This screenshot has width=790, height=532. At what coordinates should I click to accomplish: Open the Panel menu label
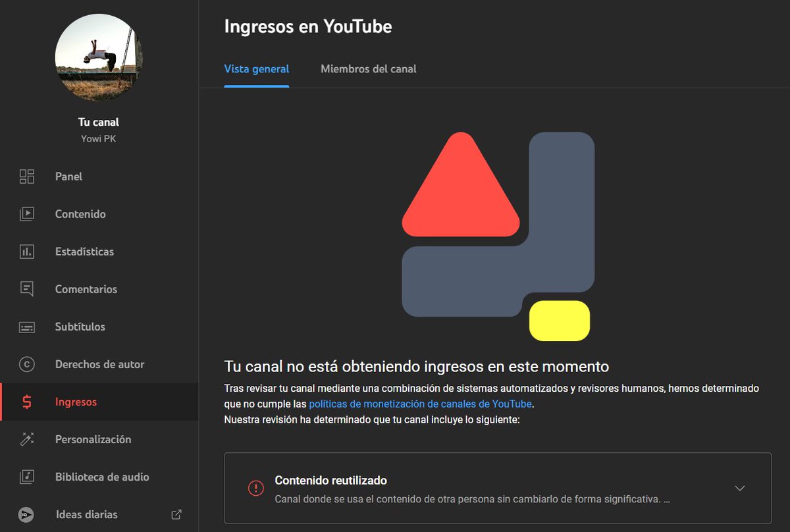pos(69,176)
